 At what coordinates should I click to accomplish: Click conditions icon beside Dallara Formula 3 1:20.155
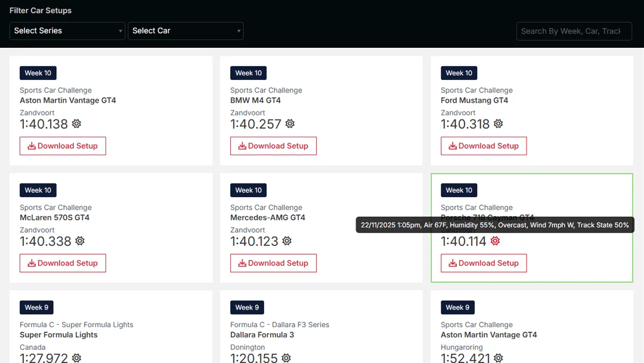(x=286, y=358)
